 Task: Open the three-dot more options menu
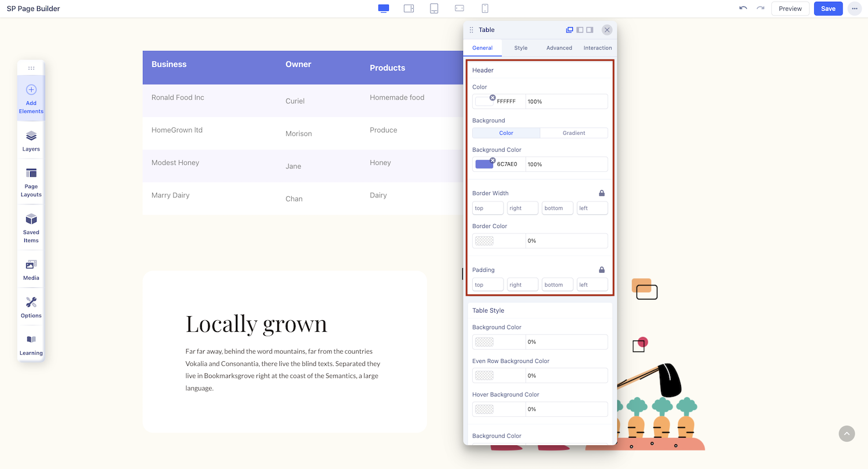click(854, 9)
